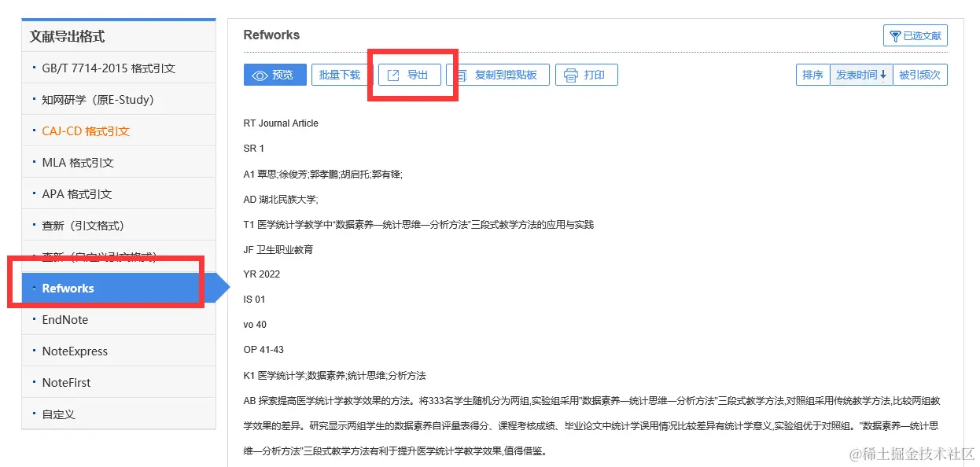Click the filter icon beside 已选文献
980x467 pixels.
tap(895, 36)
